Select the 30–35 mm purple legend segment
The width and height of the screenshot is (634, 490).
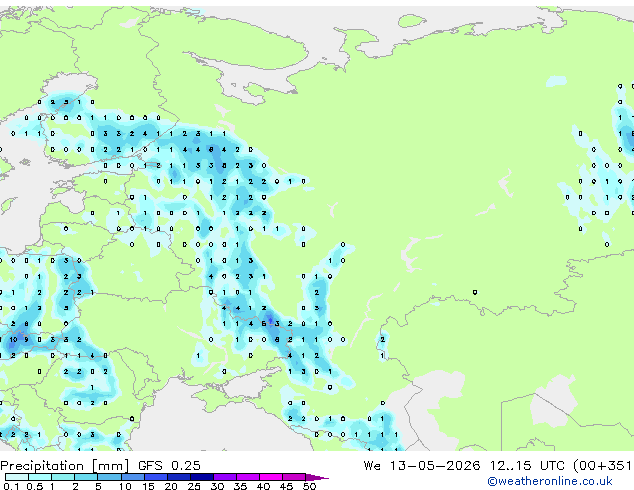[x=224, y=477]
